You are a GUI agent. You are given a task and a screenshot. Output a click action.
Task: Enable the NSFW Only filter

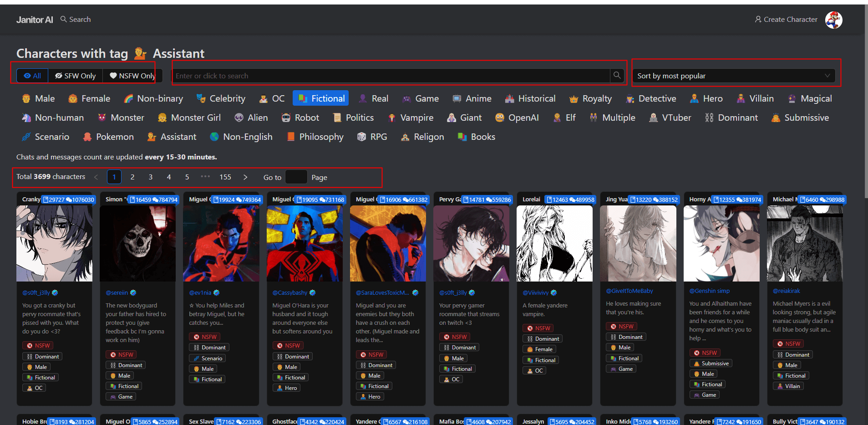click(132, 76)
